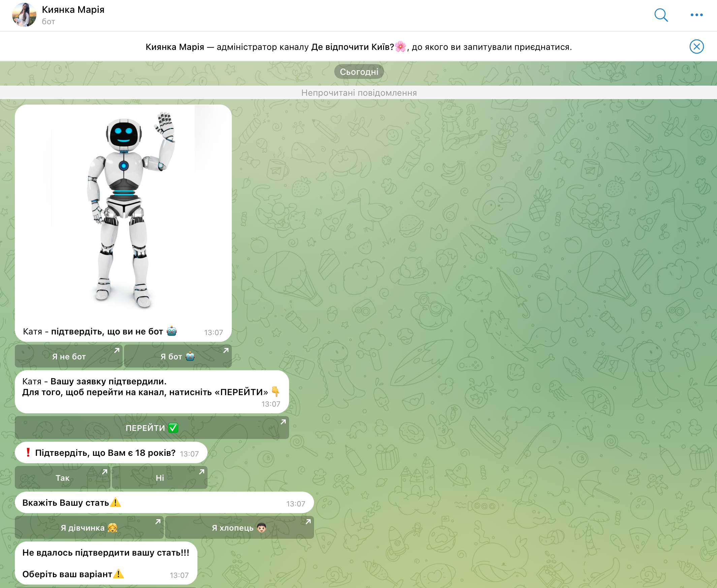Open the robot image in the message
Viewport: 717px width, 588px height.
coord(123,213)
